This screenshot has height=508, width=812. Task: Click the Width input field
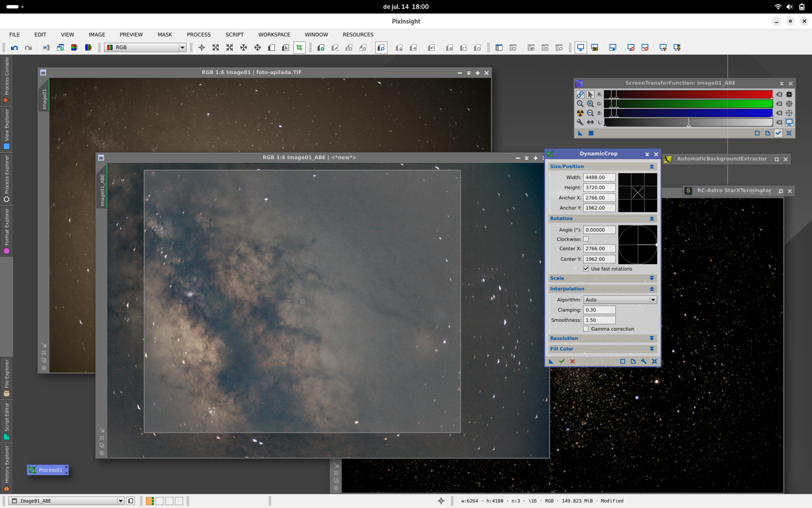tap(599, 177)
